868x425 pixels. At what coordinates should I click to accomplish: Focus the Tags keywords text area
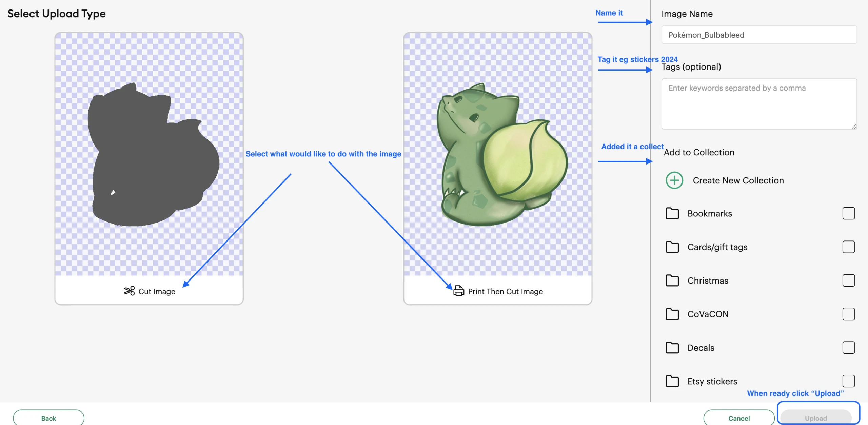click(759, 104)
